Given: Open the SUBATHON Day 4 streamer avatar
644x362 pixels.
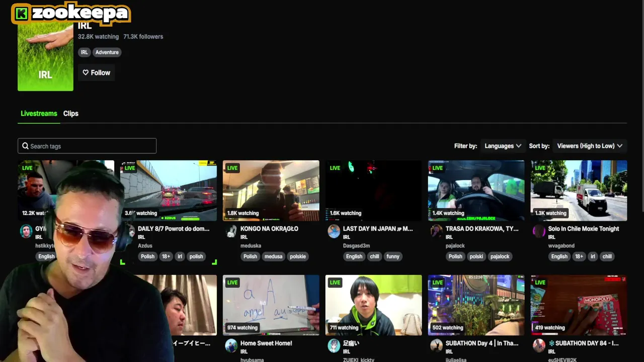Looking at the screenshot, I should (437, 346).
